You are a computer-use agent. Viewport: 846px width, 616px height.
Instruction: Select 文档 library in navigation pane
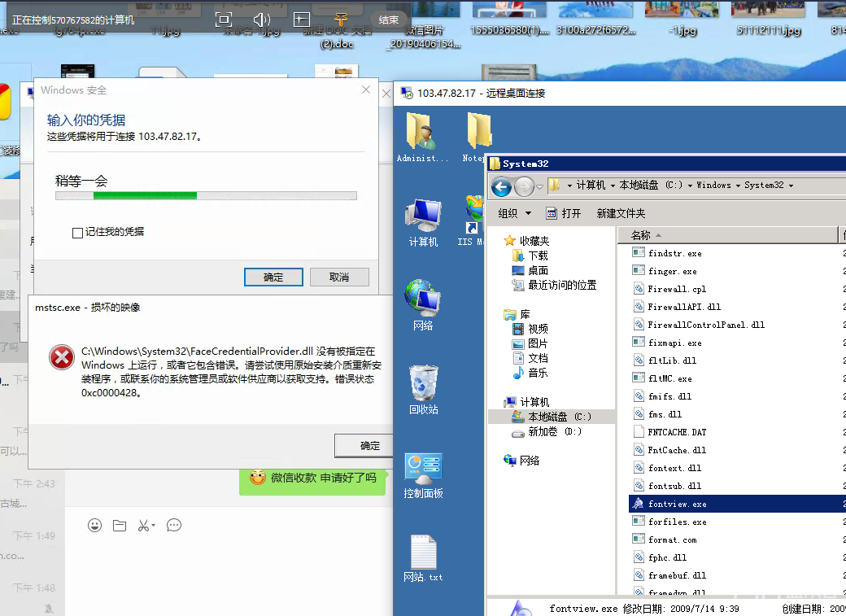click(x=530, y=358)
